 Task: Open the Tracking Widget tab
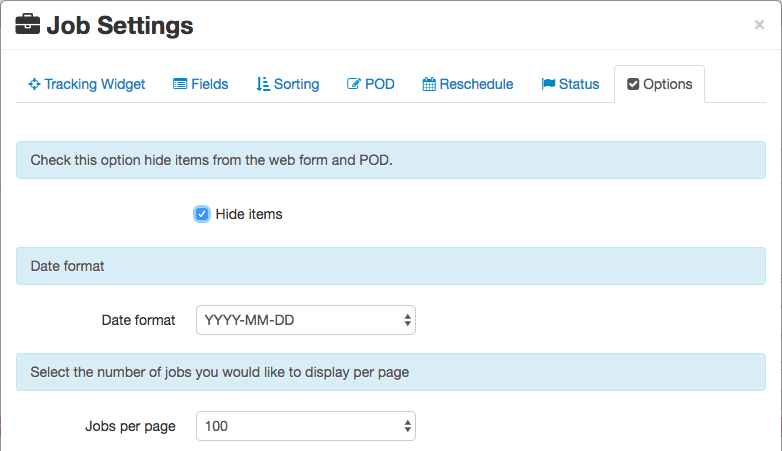86,84
